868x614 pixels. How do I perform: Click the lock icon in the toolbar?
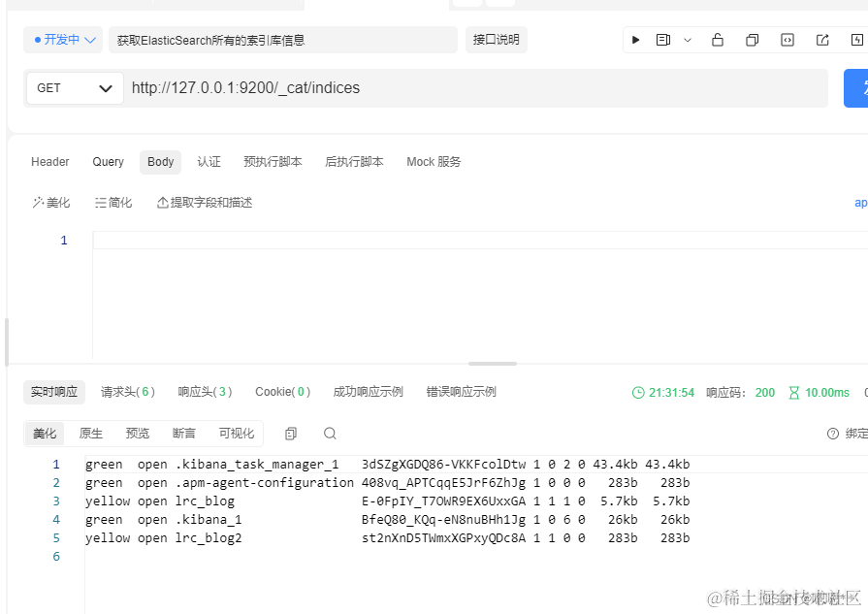tap(718, 40)
